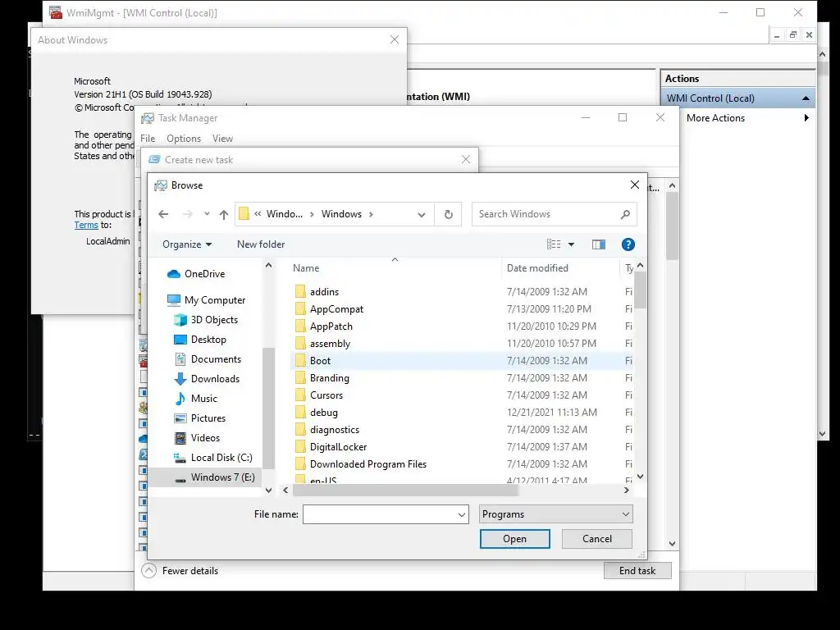Select the diagnostics folder
Viewport: 840px width, 630px height.
coord(335,430)
